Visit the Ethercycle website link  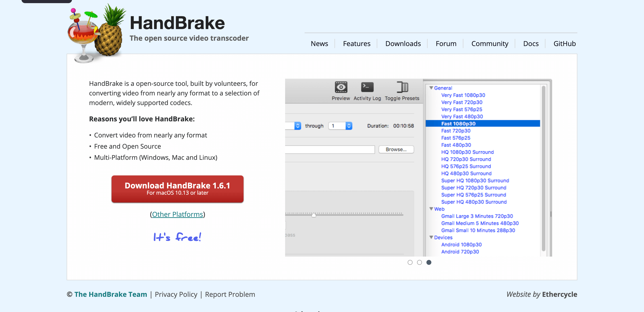559,294
